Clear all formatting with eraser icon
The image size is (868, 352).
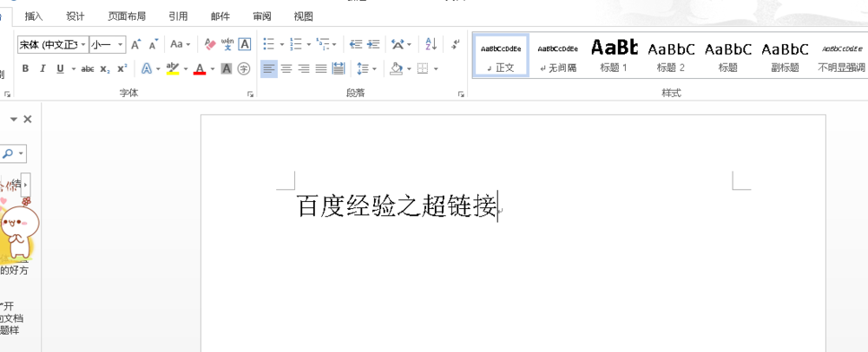[210, 44]
